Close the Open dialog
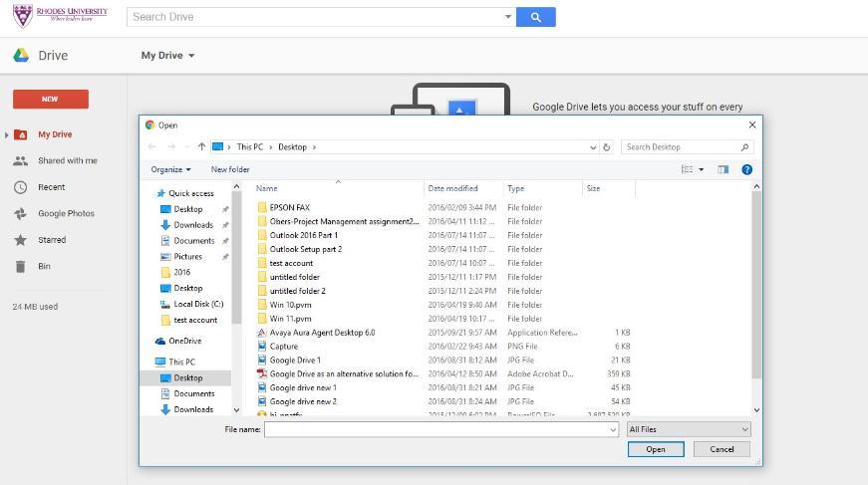 tap(751, 124)
